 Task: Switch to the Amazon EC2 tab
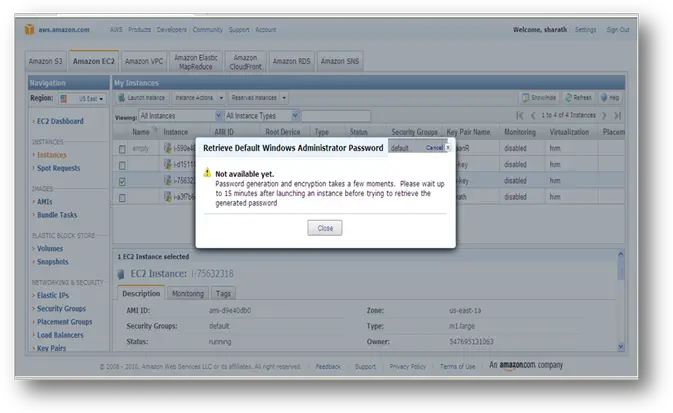[94, 61]
